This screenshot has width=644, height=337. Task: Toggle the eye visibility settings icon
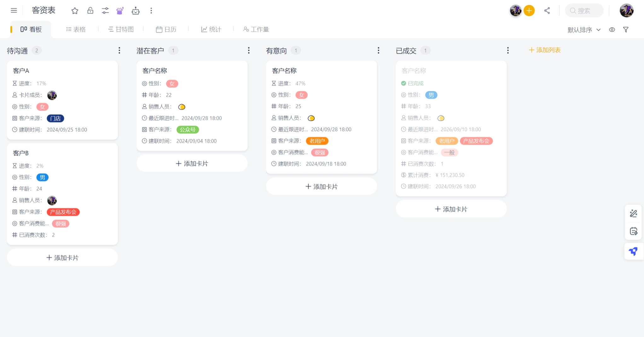pyautogui.click(x=612, y=30)
